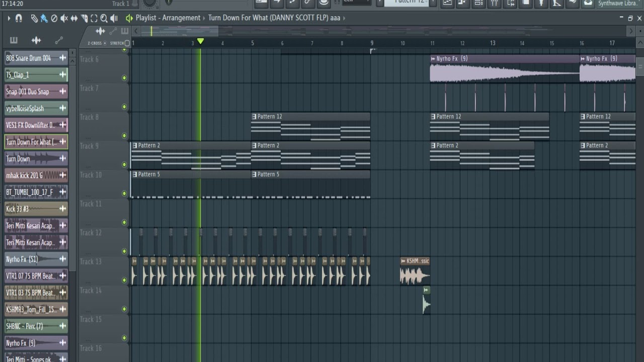
Task: Click green playhead marker on timeline
Action: coord(200,41)
